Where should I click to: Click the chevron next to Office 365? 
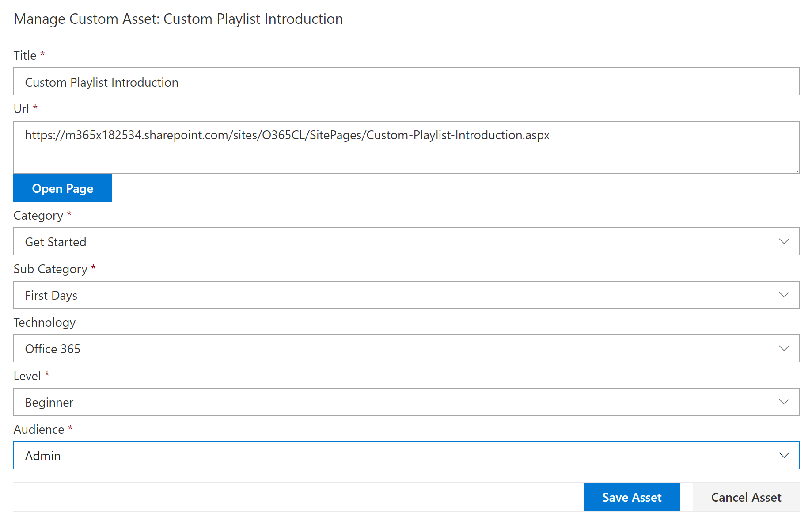(784, 348)
